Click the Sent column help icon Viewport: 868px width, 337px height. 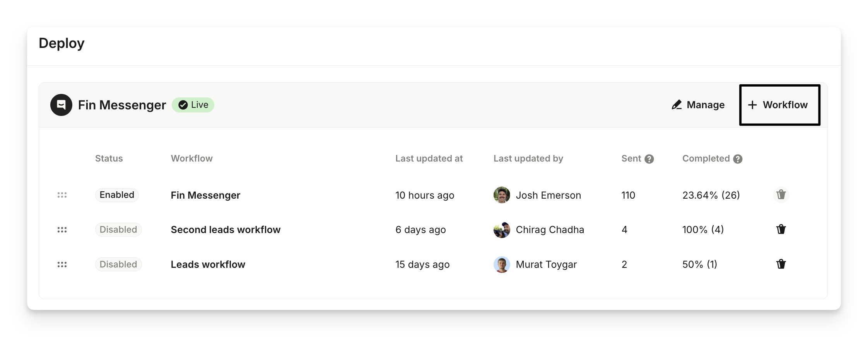coord(649,159)
